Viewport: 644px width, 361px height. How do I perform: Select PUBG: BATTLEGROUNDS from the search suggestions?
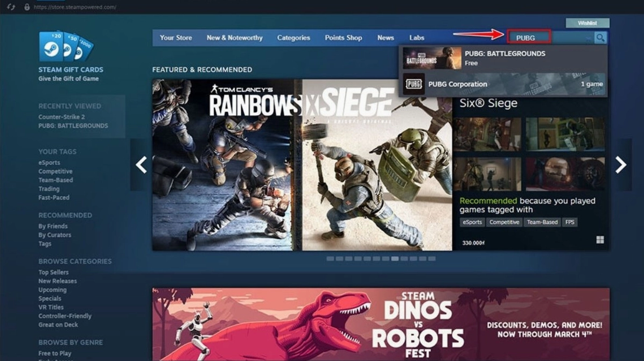click(505, 57)
